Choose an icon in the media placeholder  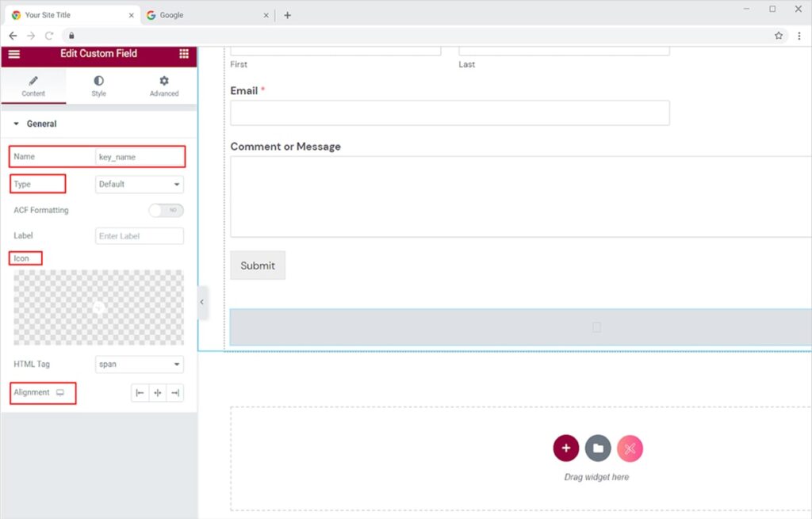click(x=98, y=307)
